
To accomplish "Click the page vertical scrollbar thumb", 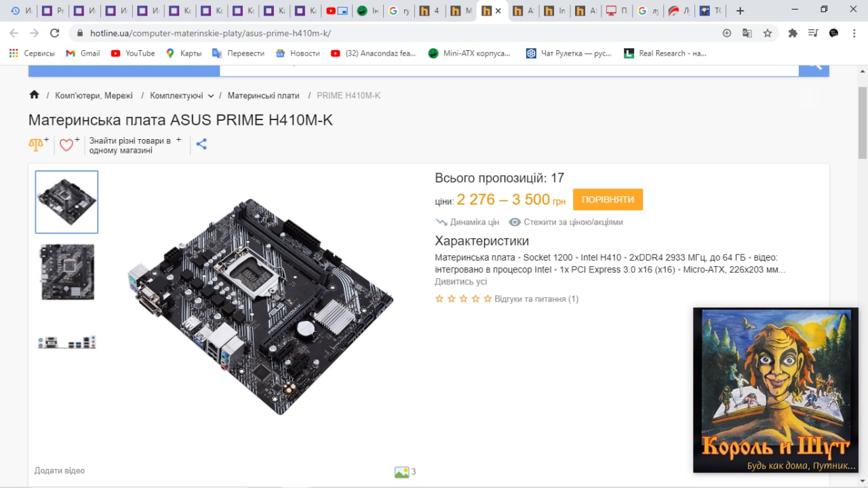I will click(862, 124).
